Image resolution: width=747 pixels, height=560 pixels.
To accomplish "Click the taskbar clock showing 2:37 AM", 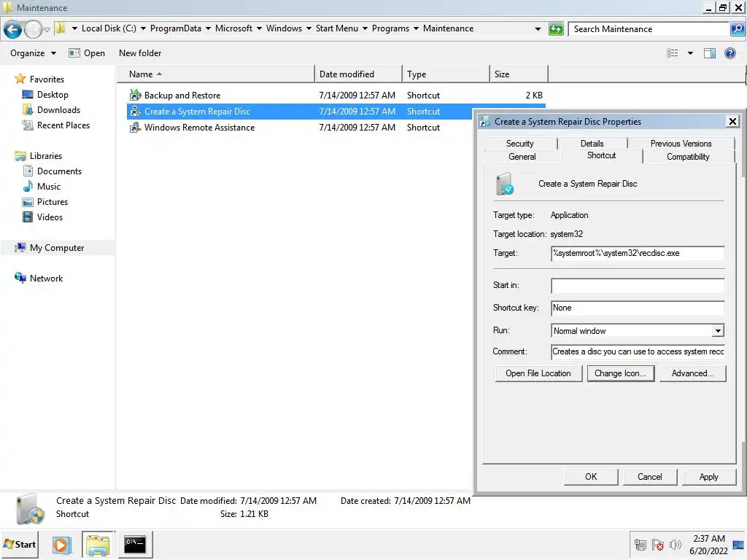I will [x=709, y=545].
